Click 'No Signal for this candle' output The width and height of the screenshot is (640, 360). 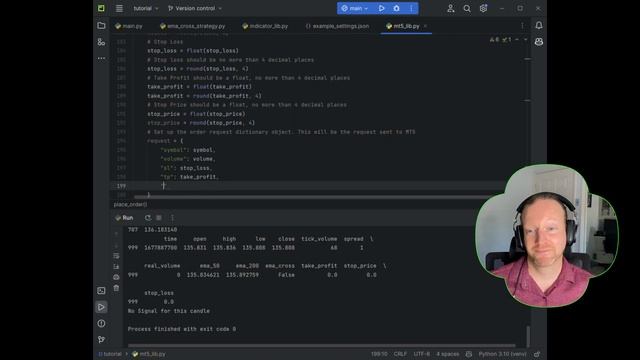169,311
